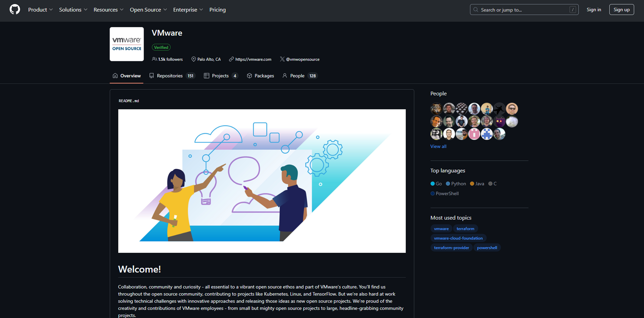Click the People sidebar heading

coord(438,93)
